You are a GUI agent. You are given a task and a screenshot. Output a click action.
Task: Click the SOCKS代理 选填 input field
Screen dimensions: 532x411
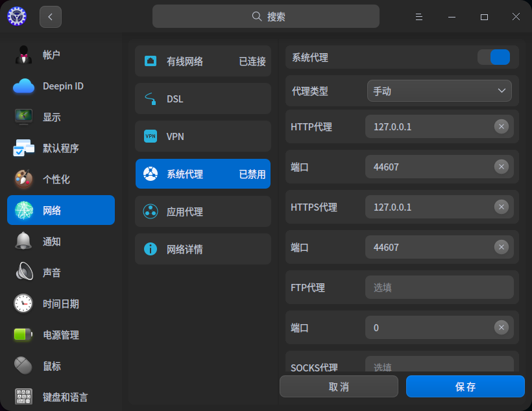(x=439, y=364)
